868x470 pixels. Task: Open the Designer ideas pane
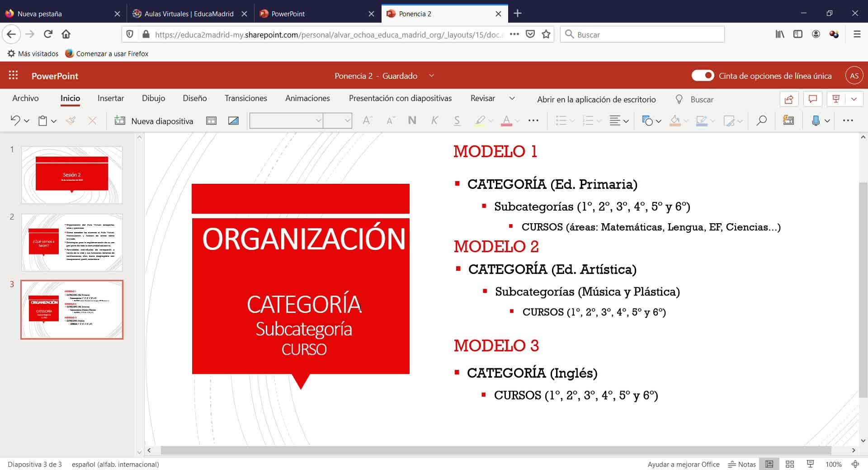pos(788,121)
